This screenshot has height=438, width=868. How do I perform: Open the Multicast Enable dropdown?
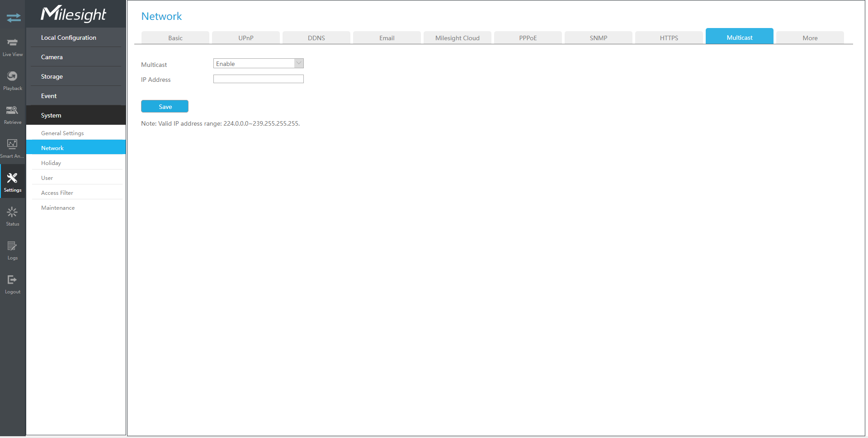pyautogui.click(x=258, y=64)
